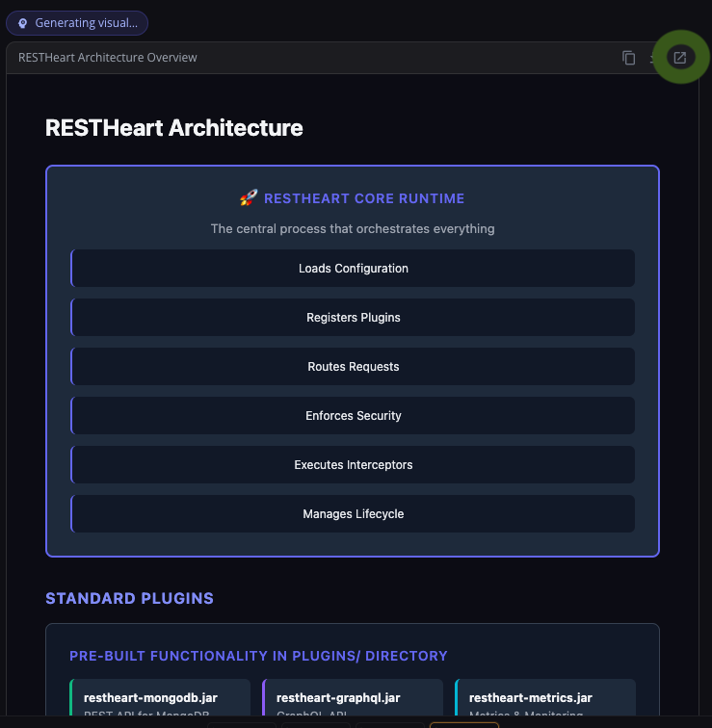Viewport: 712px width, 728px height.
Task: Click PRE-BUILT FUNCTIONALITY IN PLUGINS/ DIRECTORY heading
Action: (258, 656)
